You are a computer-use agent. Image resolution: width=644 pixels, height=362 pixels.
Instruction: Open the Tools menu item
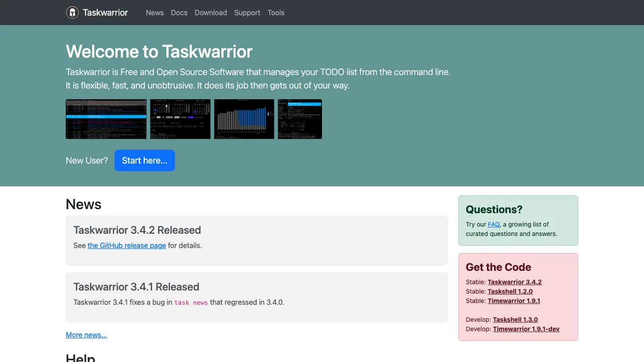[276, 13]
